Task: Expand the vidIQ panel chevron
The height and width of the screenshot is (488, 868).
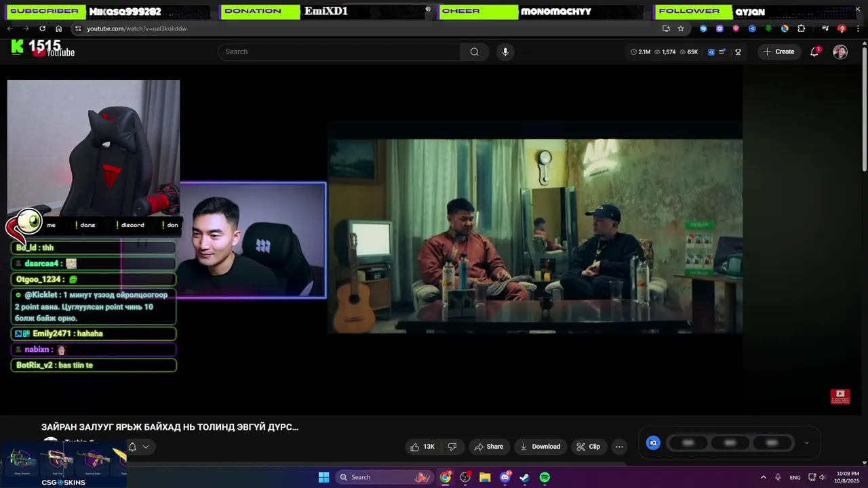Action: click(x=806, y=443)
